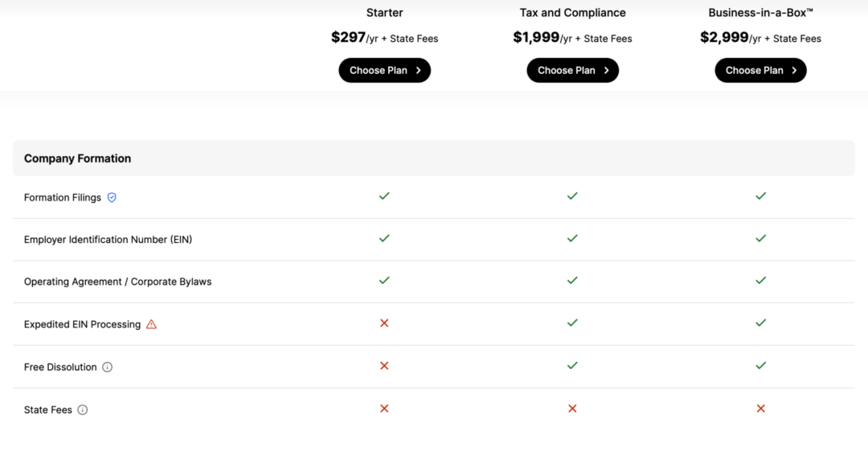Click the Operating Agreement / Corporate Bylaws row label
This screenshot has height=457, width=868.
117,282
